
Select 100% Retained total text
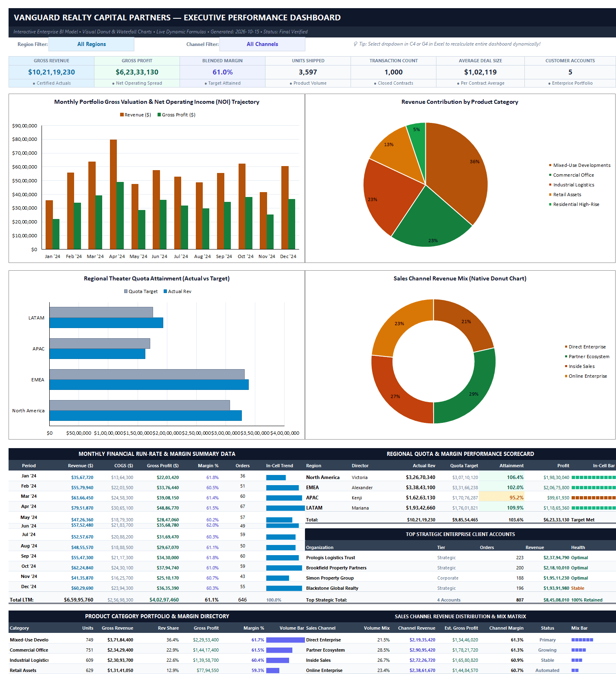(587, 600)
